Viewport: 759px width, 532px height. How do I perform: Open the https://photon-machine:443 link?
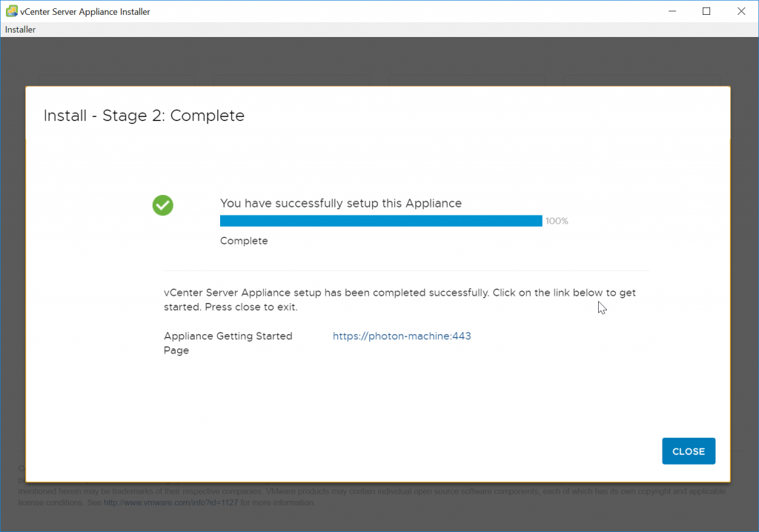[402, 336]
